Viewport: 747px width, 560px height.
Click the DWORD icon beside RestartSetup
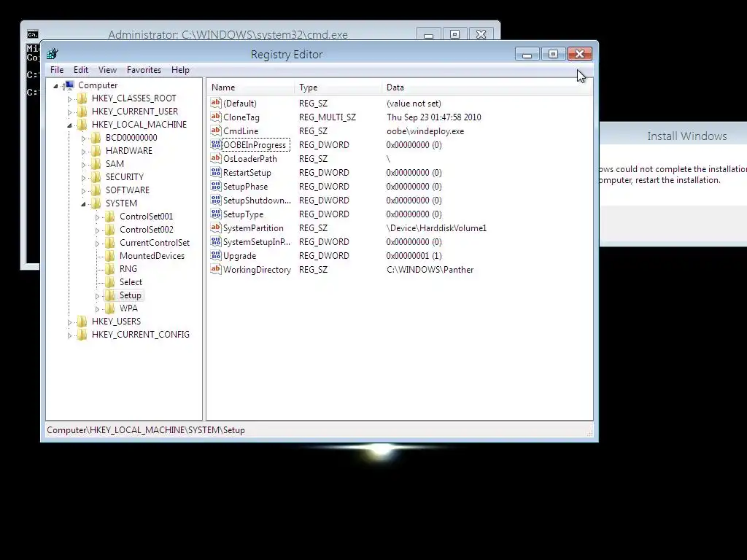(216, 172)
